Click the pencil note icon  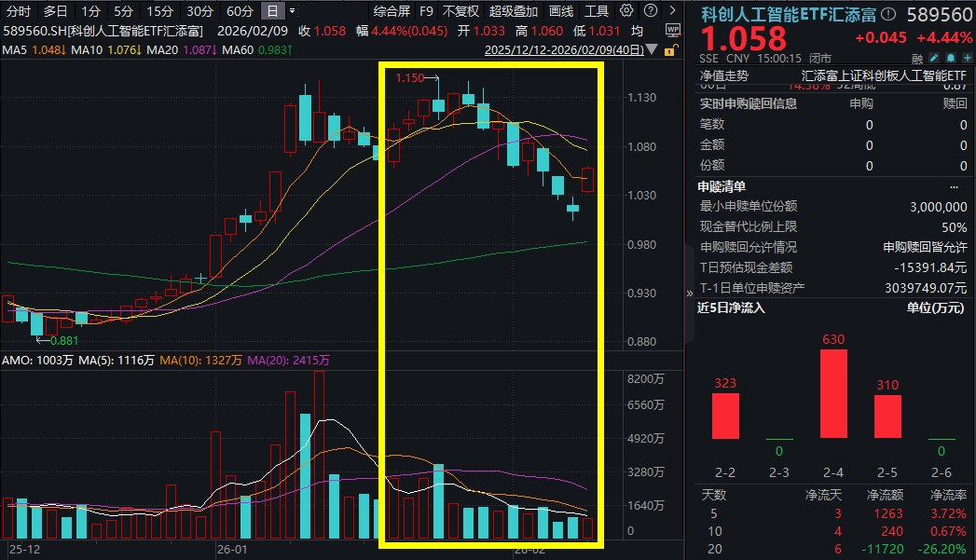934,58
